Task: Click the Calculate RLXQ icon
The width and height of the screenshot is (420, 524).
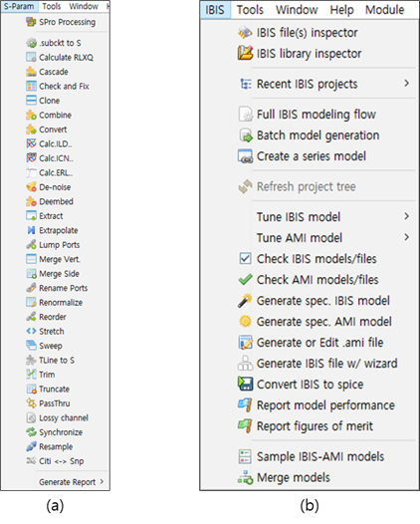Action: pos(31,57)
